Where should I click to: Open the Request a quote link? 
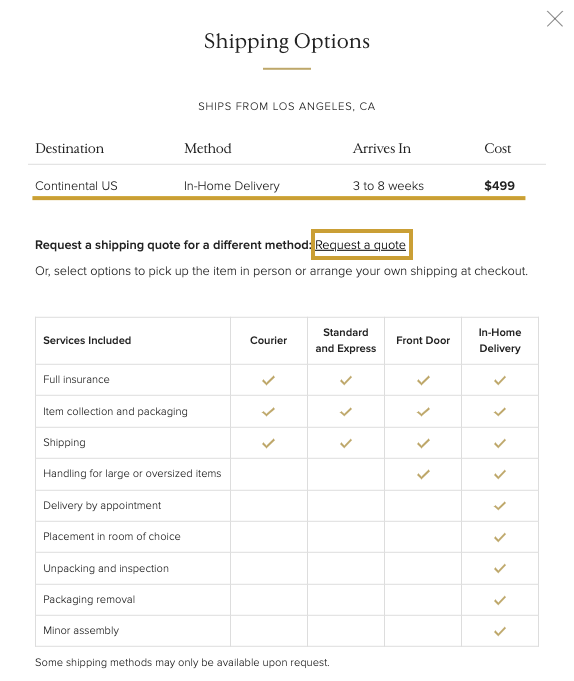[360, 245]
